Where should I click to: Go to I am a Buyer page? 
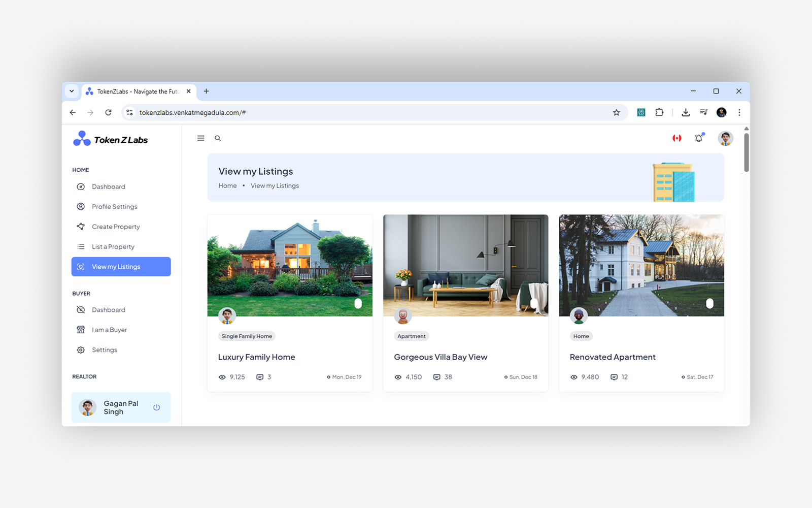tap(109, 330)
